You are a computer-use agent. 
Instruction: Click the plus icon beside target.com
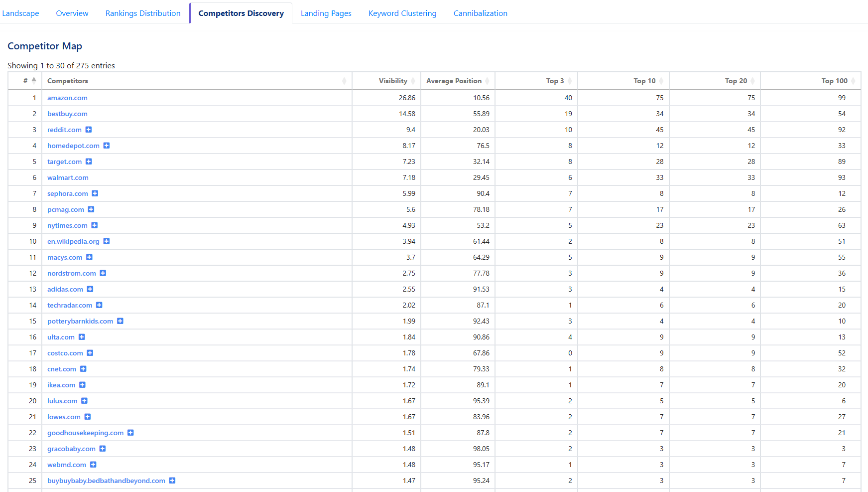[89, 162]
